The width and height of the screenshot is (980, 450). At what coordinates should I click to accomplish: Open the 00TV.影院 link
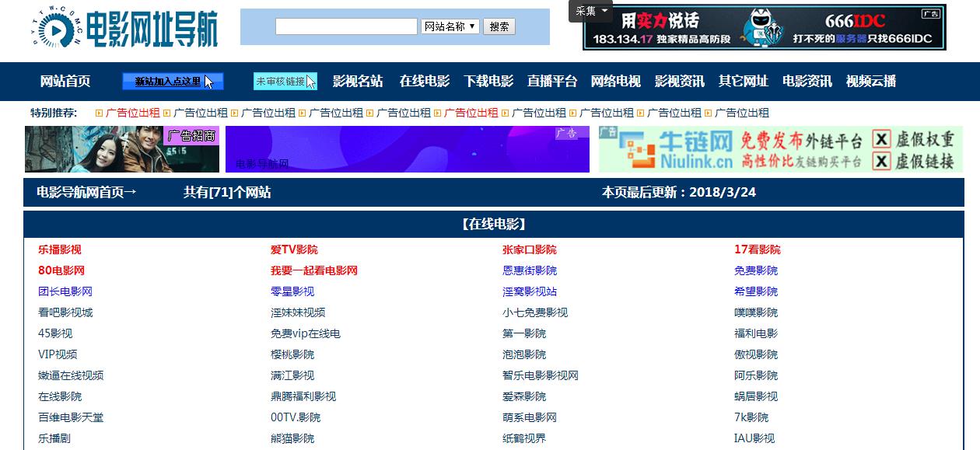296,417
